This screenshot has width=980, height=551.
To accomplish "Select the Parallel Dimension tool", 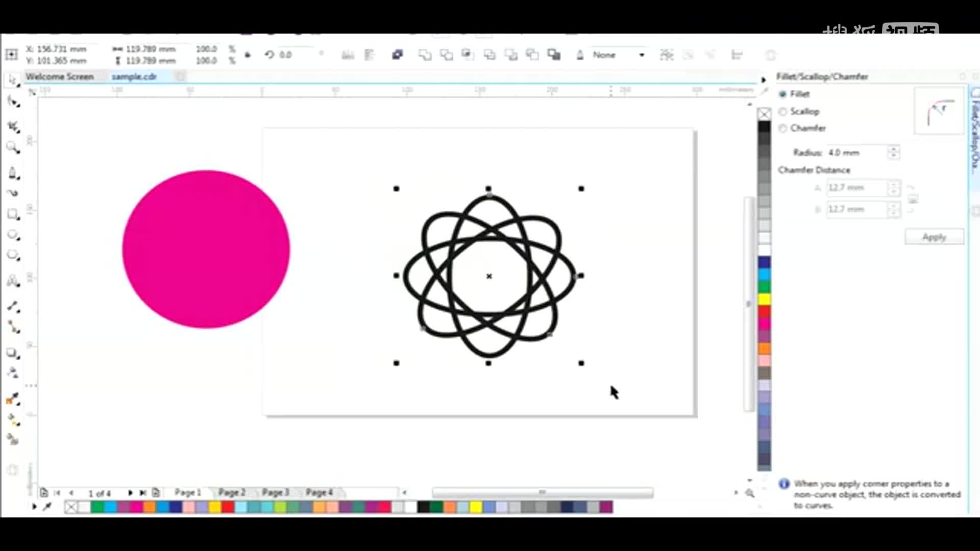I will click(13, 306).
